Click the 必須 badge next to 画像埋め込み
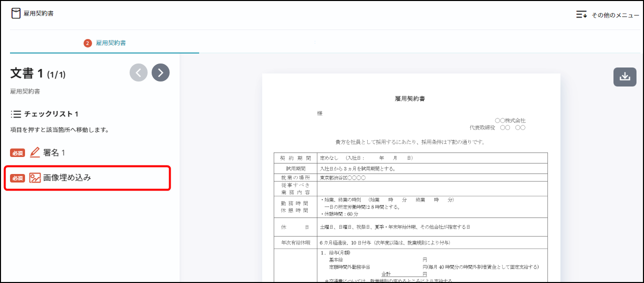 tap(18, 178)
